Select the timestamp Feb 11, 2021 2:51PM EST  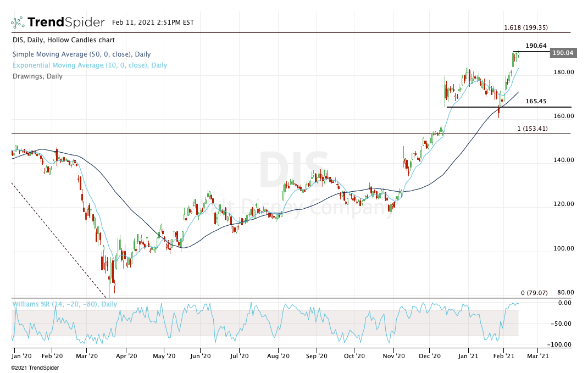click(153, 23)
